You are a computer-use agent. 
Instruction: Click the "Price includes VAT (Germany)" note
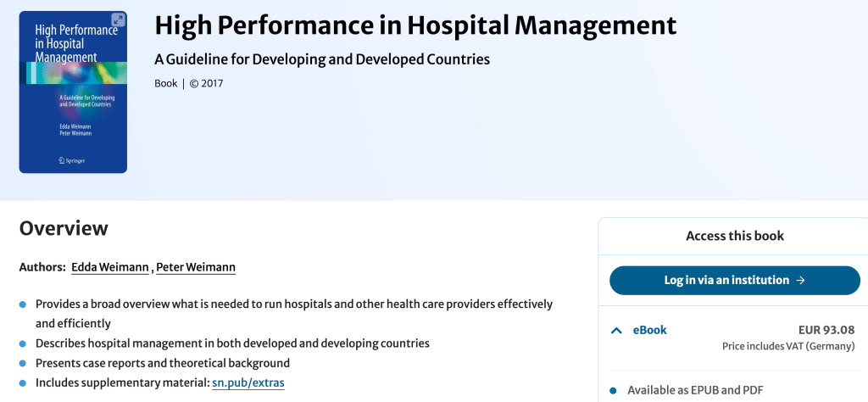point(787,346)
